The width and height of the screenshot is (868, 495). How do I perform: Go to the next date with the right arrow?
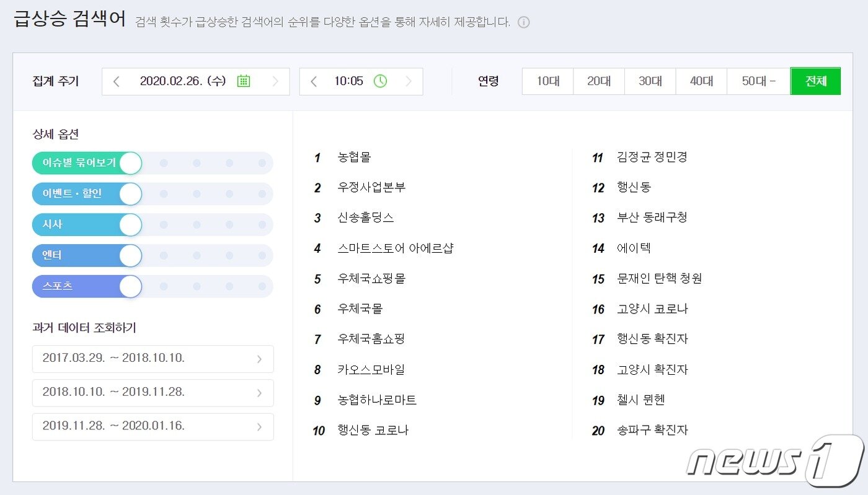click(275, 81)
